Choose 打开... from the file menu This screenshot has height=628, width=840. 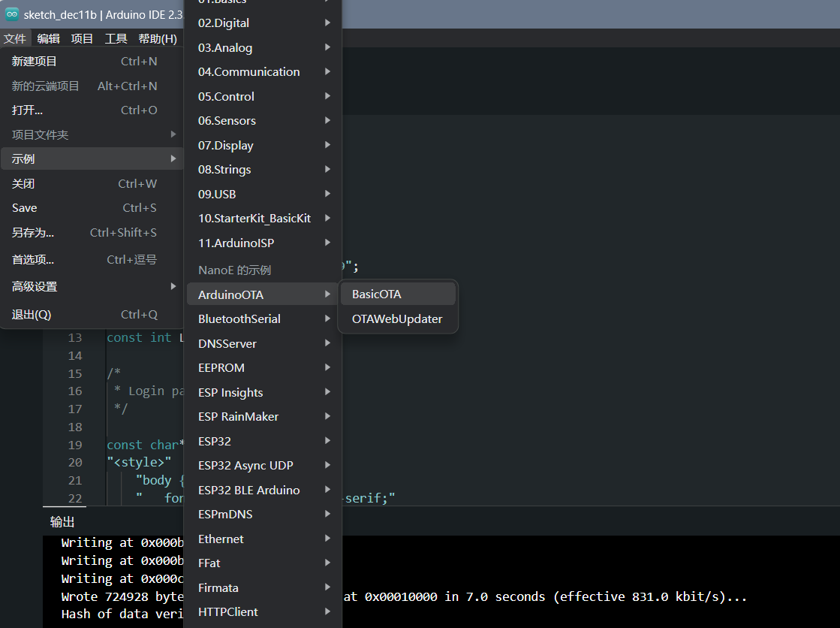pyautogui.click(x=92, y=110)
